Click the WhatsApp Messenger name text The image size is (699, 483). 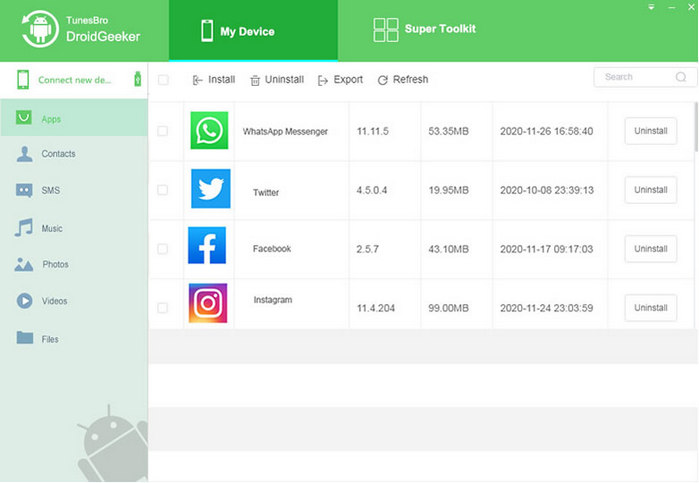[285, 132]
